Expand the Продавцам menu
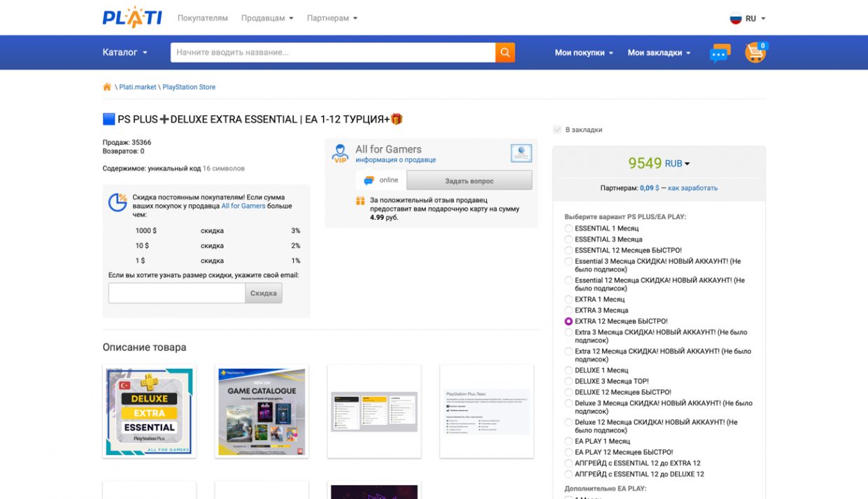This screenshot has width=868, height=499. (267, 18)
